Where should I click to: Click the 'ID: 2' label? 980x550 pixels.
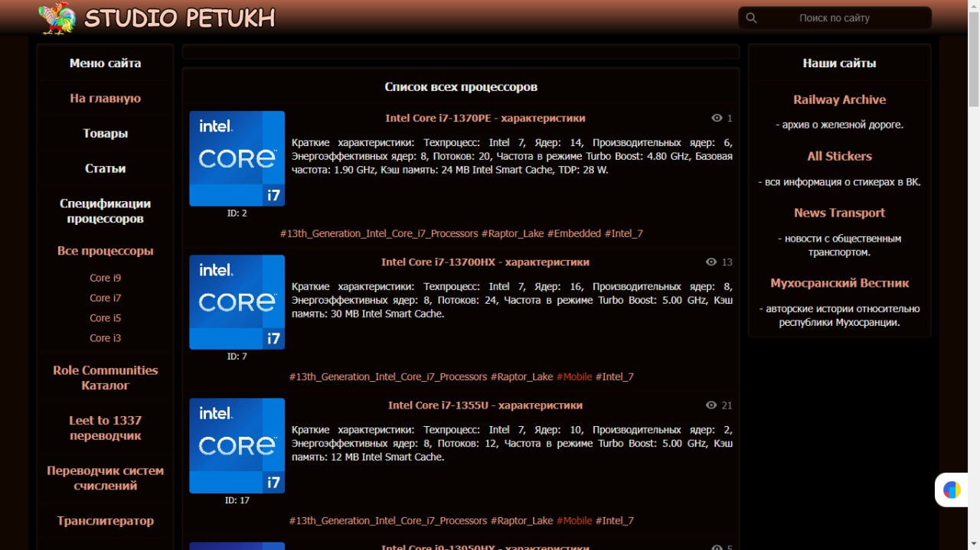[237, 213]
